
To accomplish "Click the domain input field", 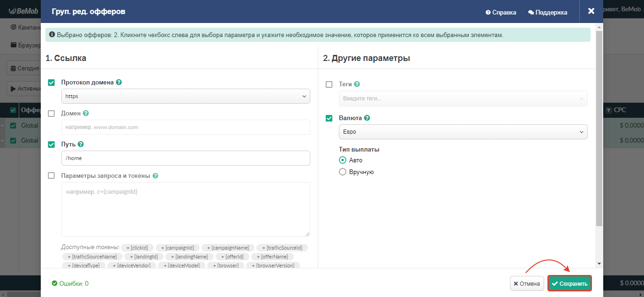I will point(186,127).
